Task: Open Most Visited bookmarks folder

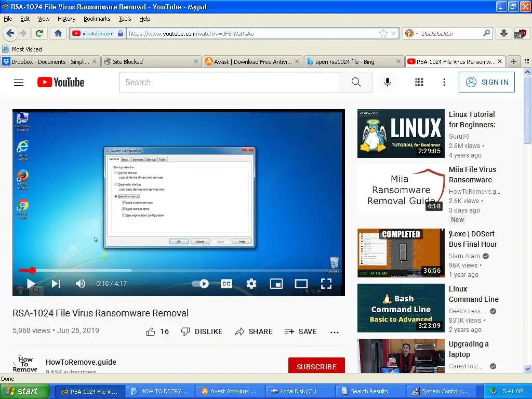Action: click(x=22, y=49)
